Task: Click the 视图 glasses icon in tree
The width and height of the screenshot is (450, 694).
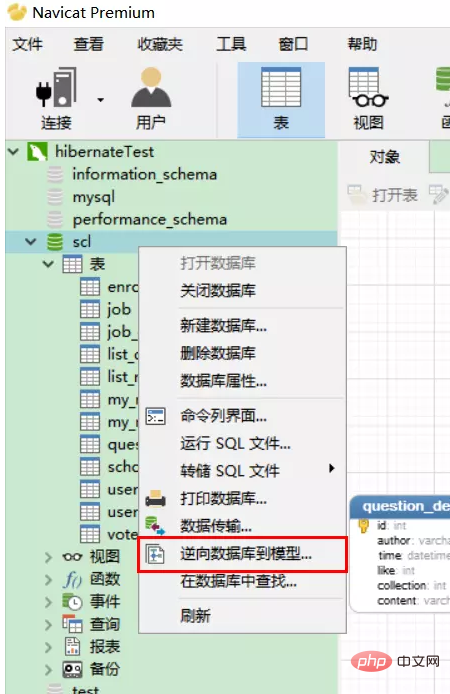Action: point(72,557)
